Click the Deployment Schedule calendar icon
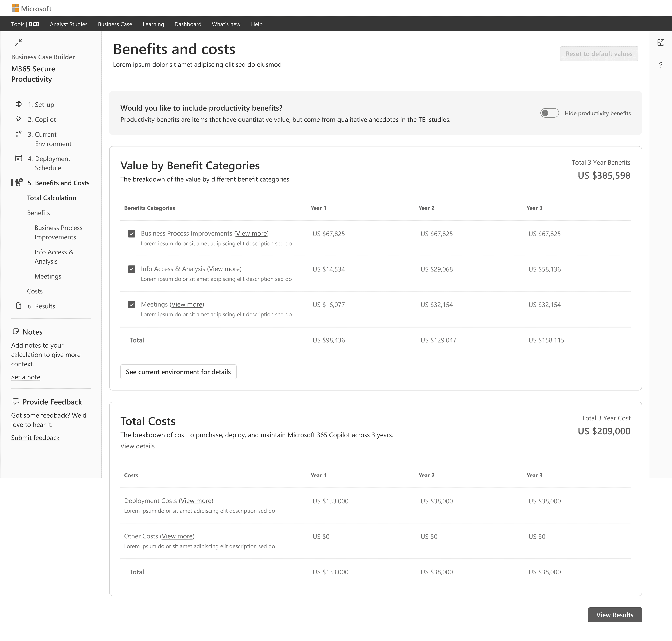The width and height of the screenshot is (672, 641). (19, 158)
